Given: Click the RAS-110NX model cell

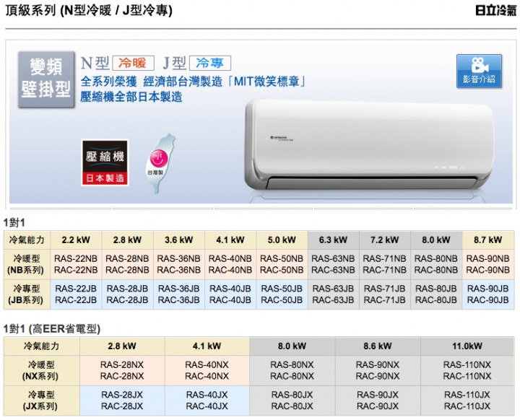Looking at the screenshot, I should point(467,370).
